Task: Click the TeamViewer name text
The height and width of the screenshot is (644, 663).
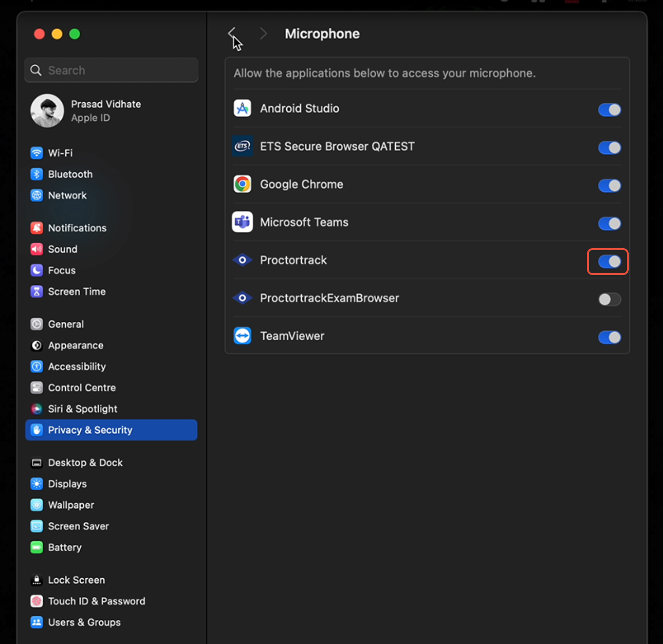Action: [292, 336]
